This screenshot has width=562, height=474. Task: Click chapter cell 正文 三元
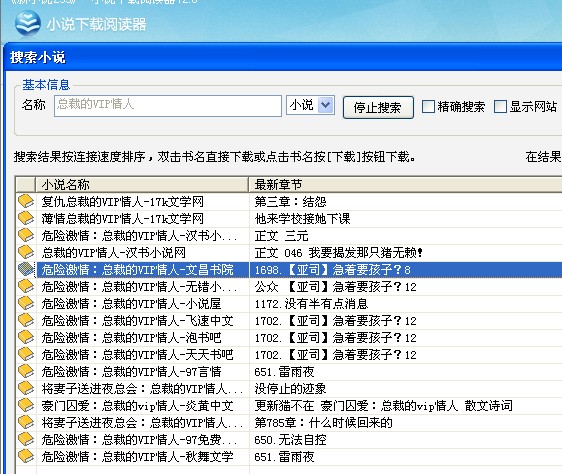(x=281, y=236)
